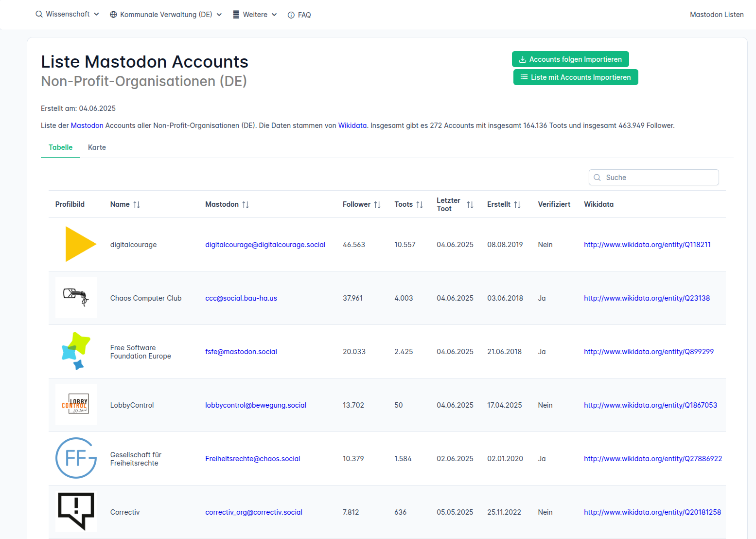Open Free Software Foundation Europe profile image
This screenshot has width=756, height=539.
[76, 351]
